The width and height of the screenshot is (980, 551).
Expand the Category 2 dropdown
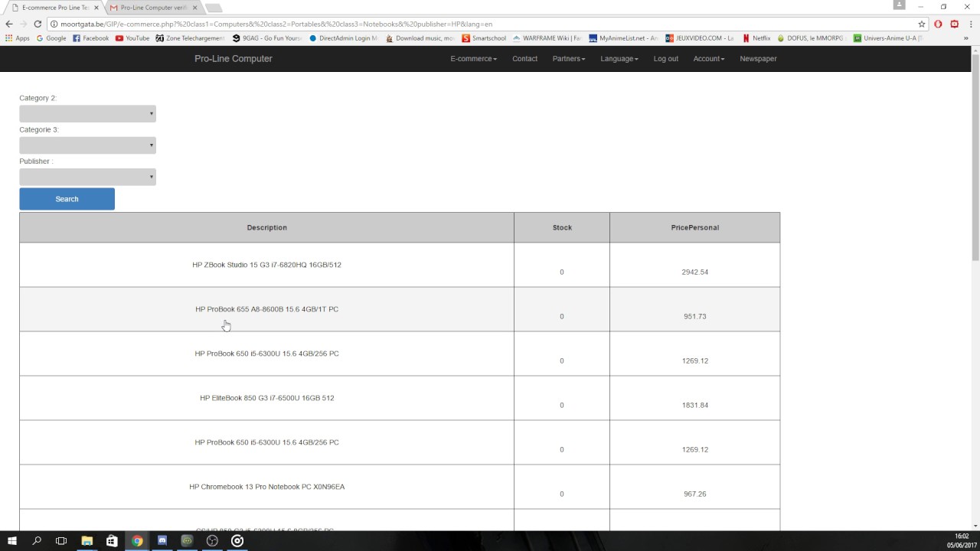click(87, 113)
